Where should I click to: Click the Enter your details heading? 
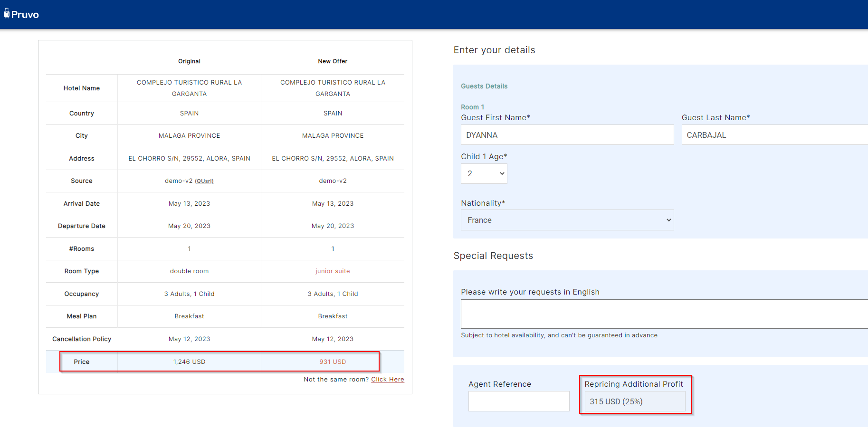pyautogui.click(x=494, y=50)
